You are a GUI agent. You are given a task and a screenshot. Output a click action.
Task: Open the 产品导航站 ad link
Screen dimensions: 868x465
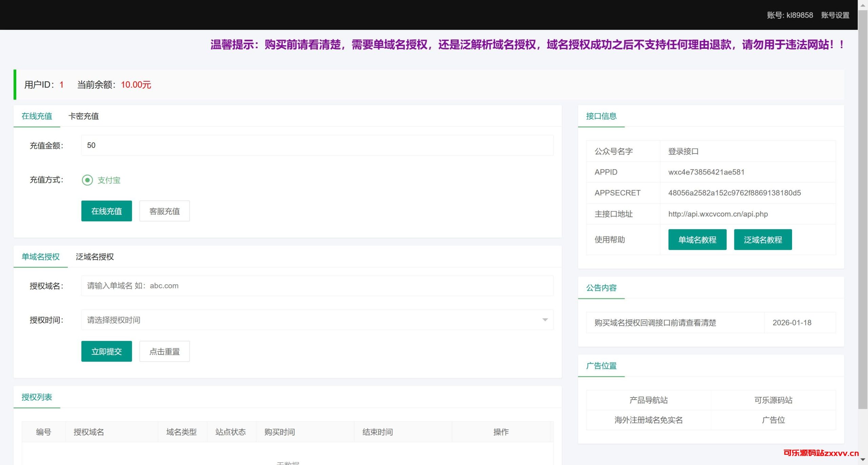648,400
